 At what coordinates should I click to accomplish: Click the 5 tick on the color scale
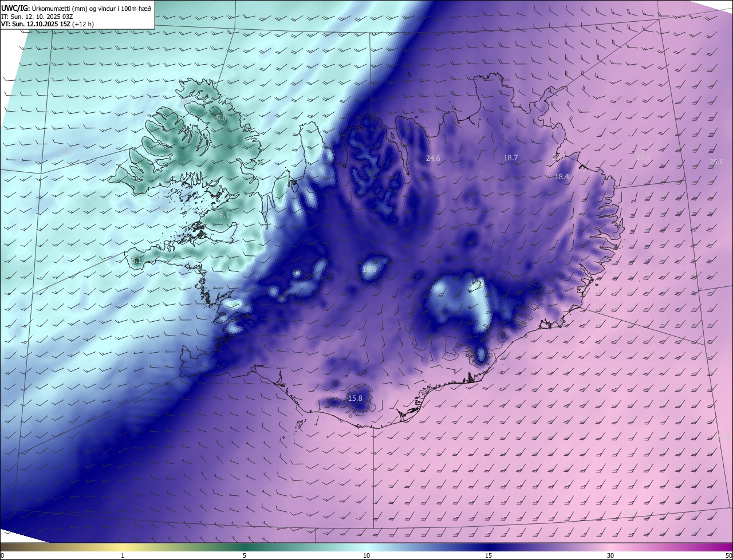pos(245,555)
